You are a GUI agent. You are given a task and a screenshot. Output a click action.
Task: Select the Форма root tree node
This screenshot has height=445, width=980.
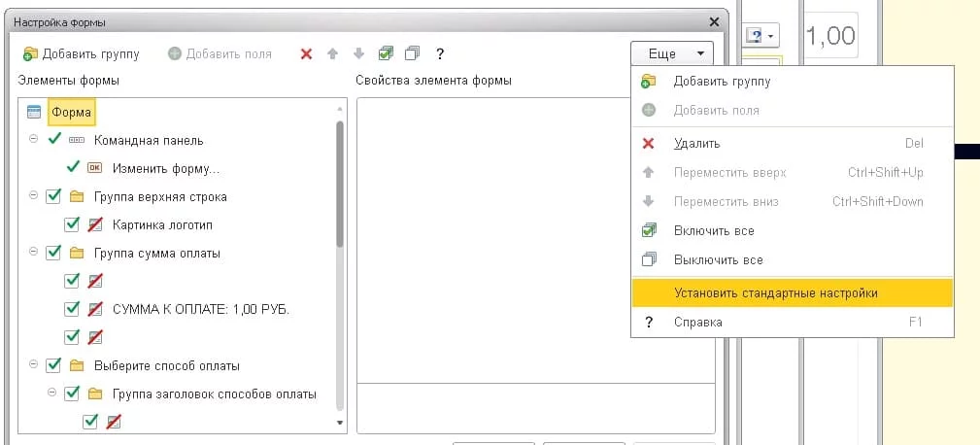tap(71, 113)
